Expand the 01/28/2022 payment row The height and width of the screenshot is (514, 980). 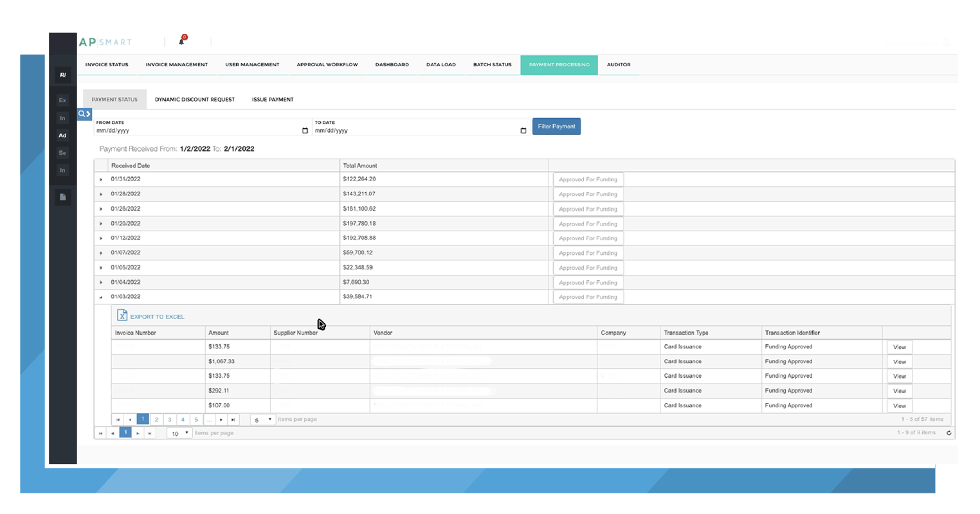[x=101, y=194]
